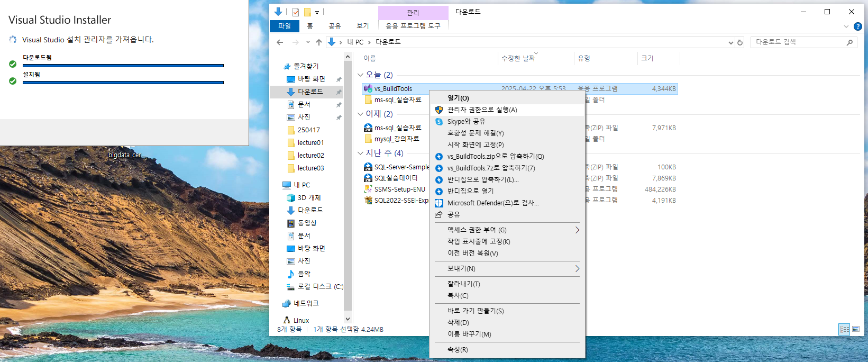Click 내 PC in the address bar breadcrumb

click(355, 42)
